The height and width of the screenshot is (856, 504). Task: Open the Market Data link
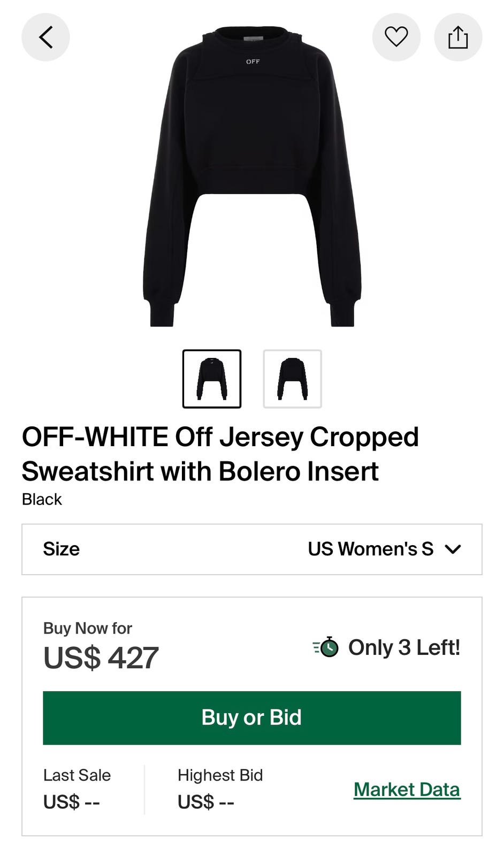click(407, 790)
